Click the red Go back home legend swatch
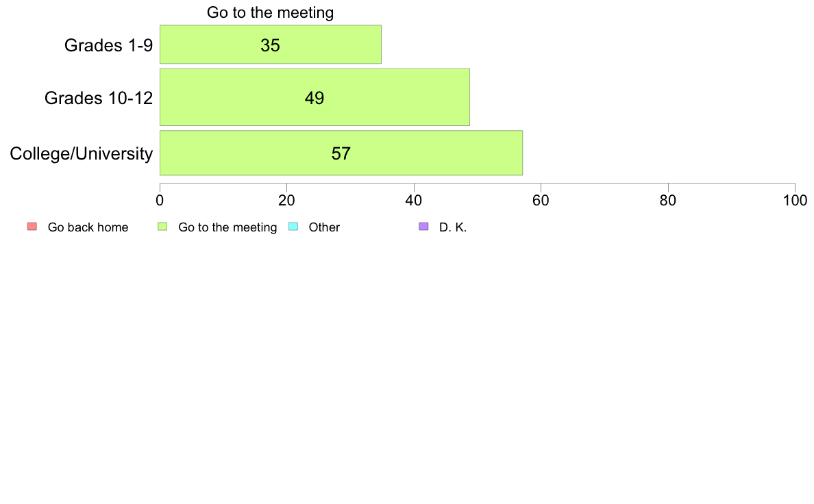This screenshot has height=504, width=814. point(32,227)
